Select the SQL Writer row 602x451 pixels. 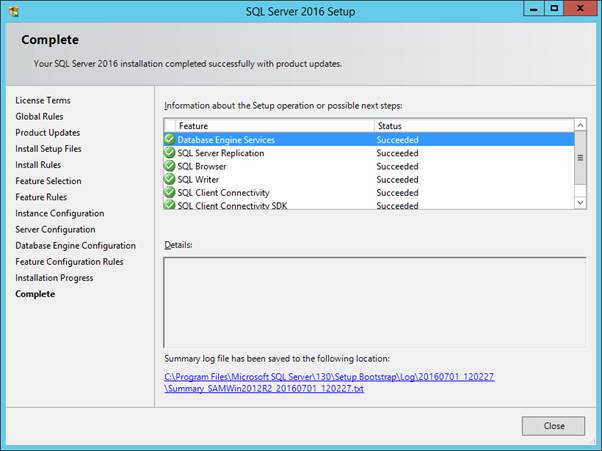pyautogui.click(x=369, y=179)
